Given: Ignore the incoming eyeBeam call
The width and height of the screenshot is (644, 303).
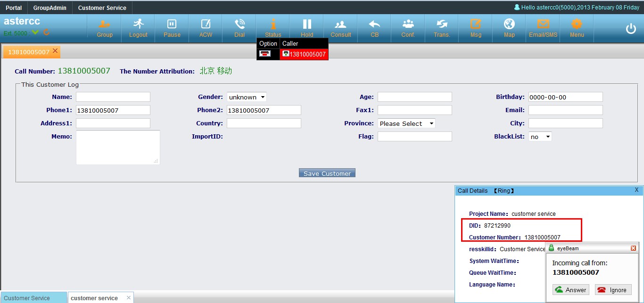Looking at the screenshot, I should click(613, 290).
